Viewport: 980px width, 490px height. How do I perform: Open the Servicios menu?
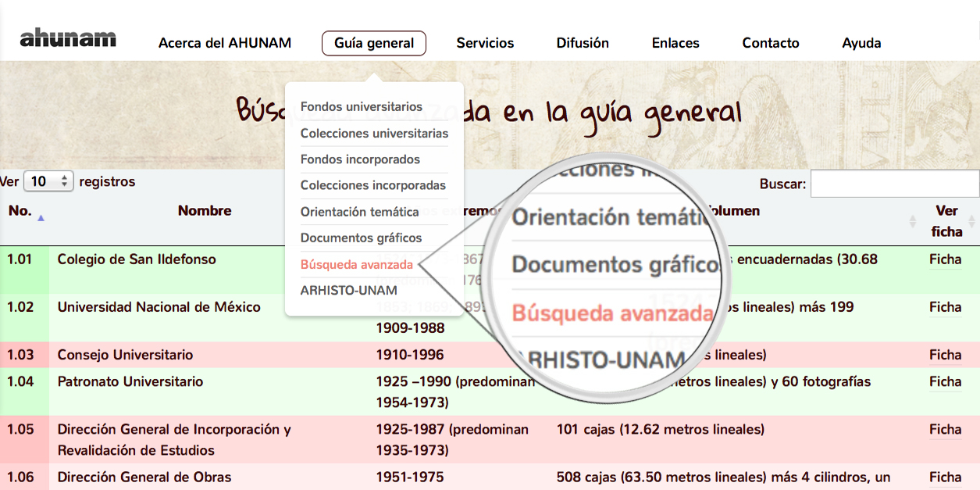point(485,43)
